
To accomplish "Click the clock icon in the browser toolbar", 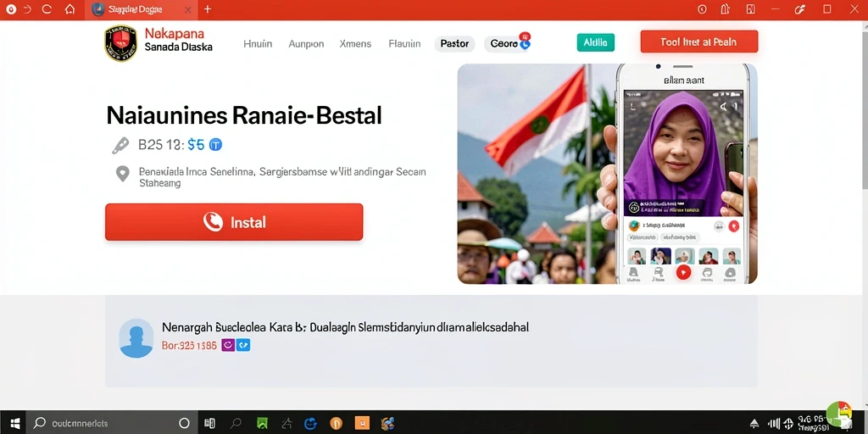I will (702, 9).
